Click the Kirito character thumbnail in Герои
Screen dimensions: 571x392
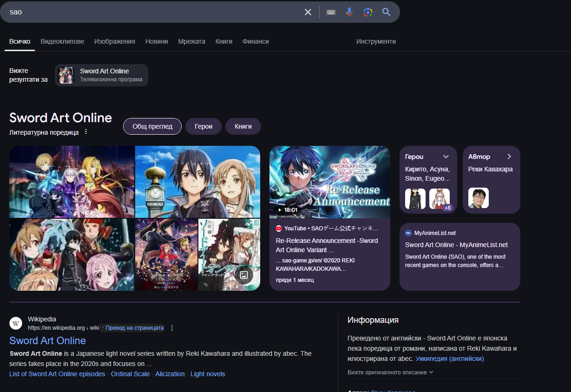415,198
